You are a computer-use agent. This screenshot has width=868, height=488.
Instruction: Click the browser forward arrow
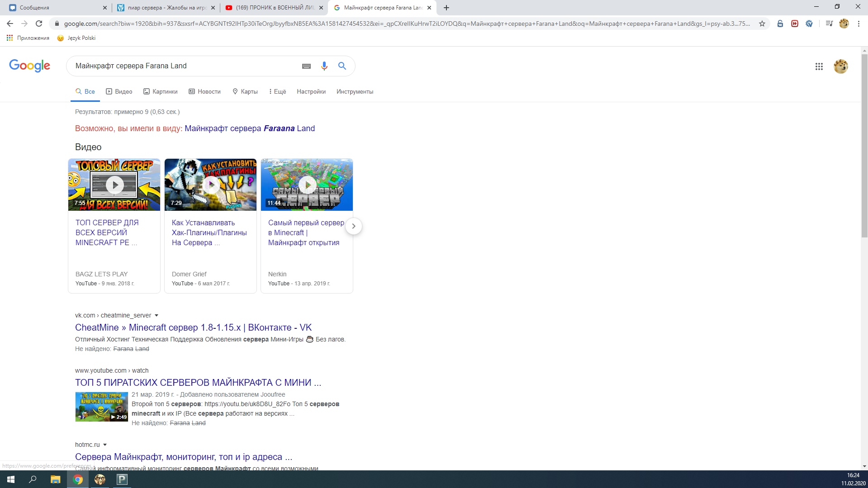(24, 24)
